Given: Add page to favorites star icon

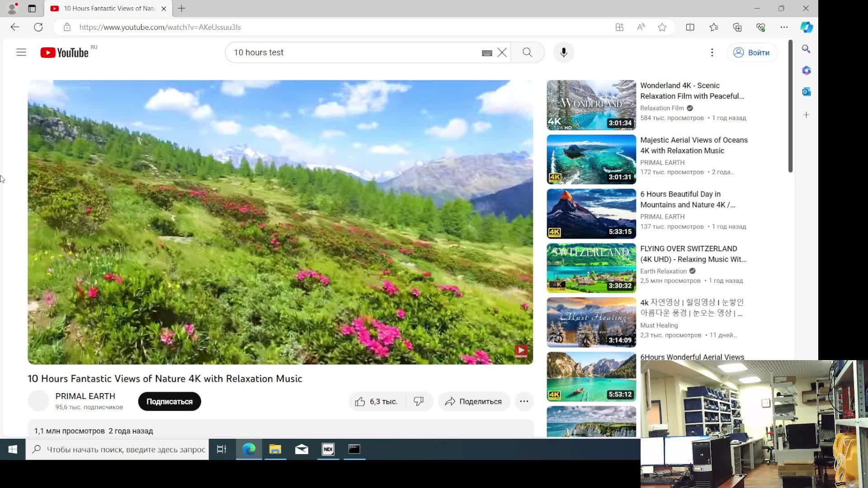Looking at the screenshot, I should click(662, 27).
